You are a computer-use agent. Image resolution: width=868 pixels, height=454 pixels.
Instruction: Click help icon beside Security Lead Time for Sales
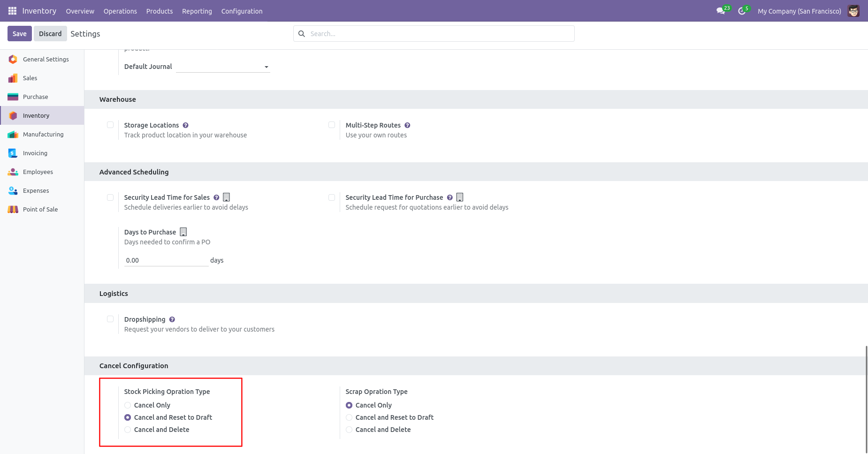pyautogui.click(x=216, y=197)
